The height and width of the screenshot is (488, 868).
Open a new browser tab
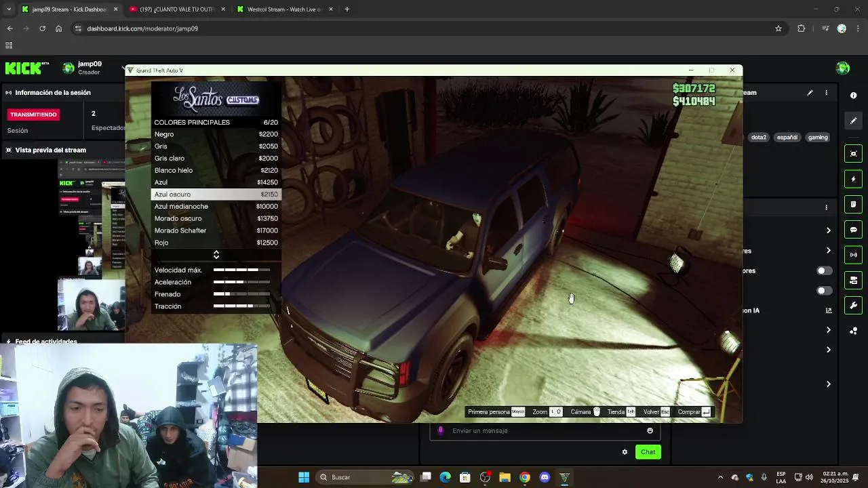click(347, 9)
